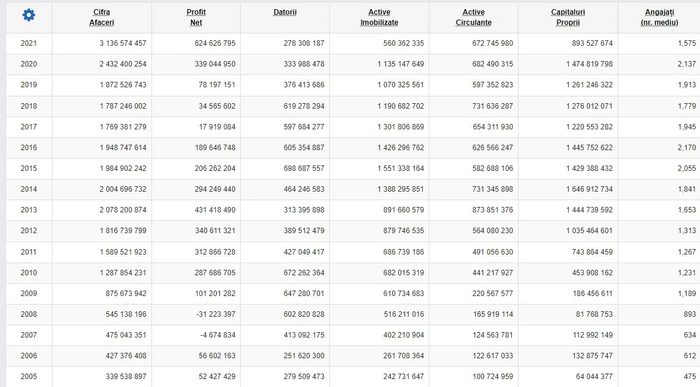Viewport: 700px width, 387px height.
Task: Sort by Active Imobilizate column header
Action: 379,17
